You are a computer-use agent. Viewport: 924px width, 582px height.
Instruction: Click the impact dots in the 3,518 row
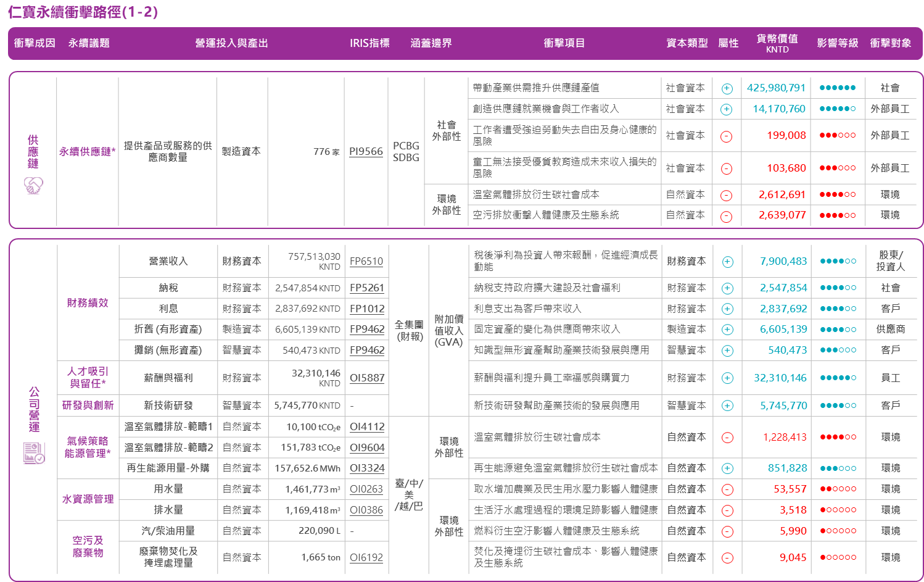pos(838,510)
